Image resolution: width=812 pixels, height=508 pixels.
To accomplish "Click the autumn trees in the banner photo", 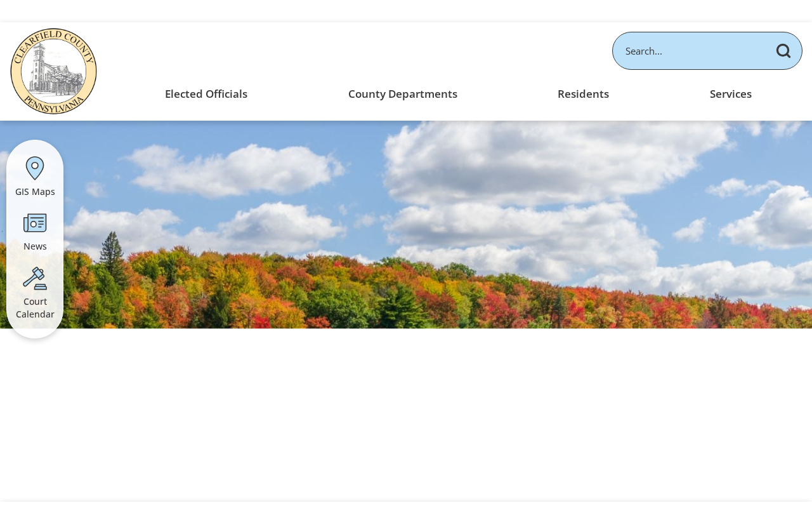I will point(406,292).
